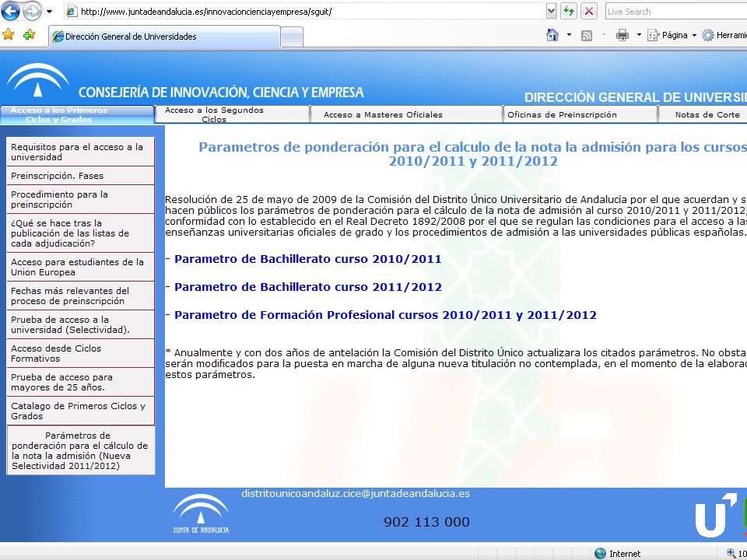Click the page heading Parametros de ponderación
Screen dimensions: 747x560
point(472,154)
